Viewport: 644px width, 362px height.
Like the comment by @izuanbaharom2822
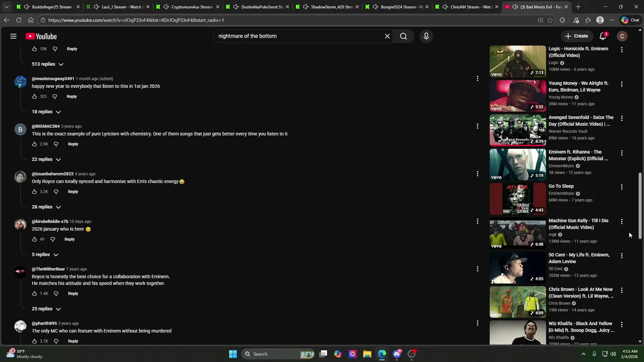[34, 192]
